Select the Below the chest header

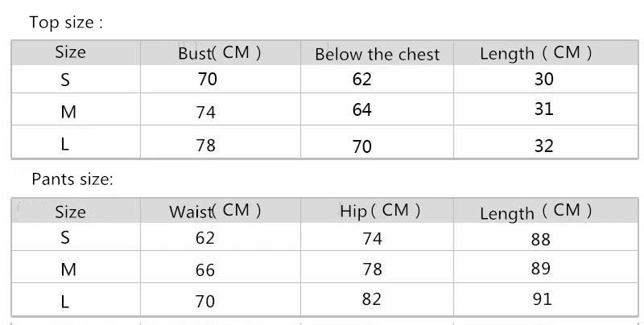tap(377, 54)
